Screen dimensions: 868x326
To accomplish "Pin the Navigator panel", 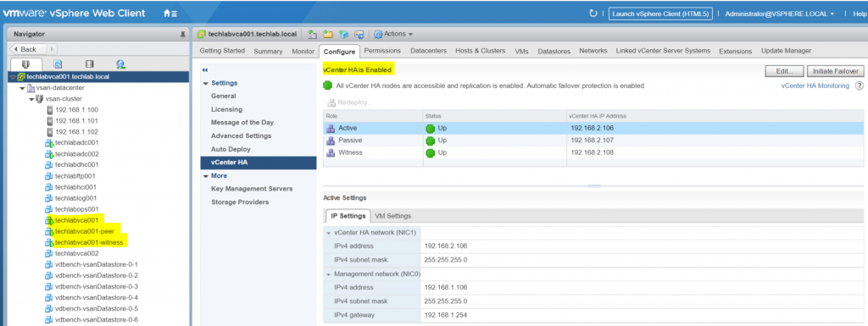I will (183, 34).
